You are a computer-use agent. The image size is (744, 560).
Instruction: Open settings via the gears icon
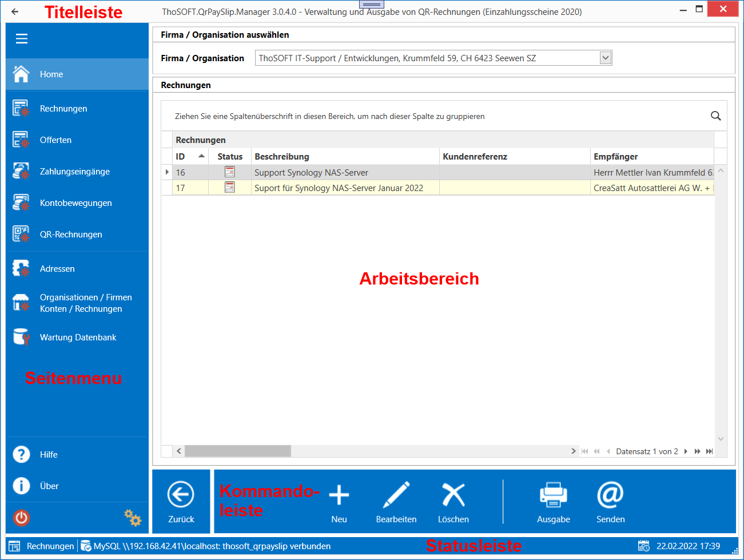(x=133, y=518)
